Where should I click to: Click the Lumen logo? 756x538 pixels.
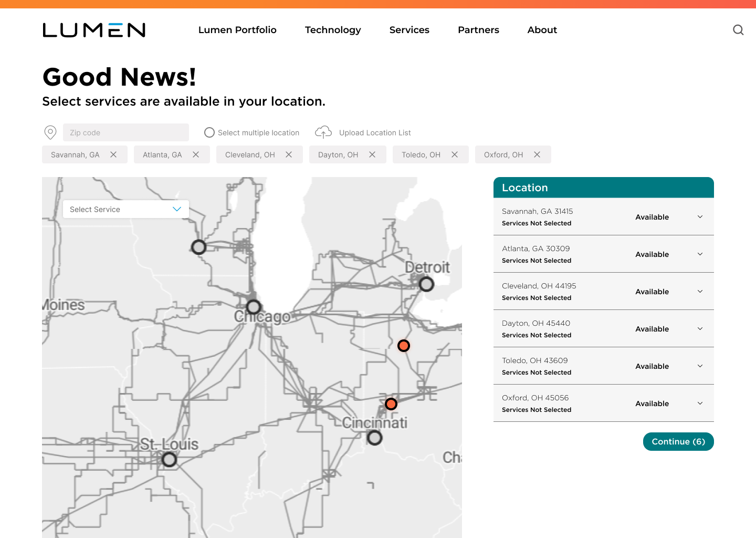[x=94, y=30]
